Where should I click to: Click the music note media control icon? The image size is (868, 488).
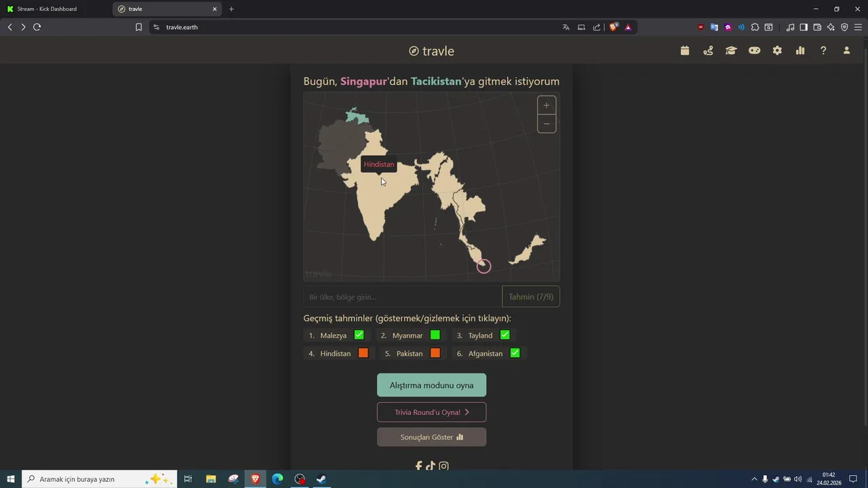pyautogui.click(x=790, y=27)
